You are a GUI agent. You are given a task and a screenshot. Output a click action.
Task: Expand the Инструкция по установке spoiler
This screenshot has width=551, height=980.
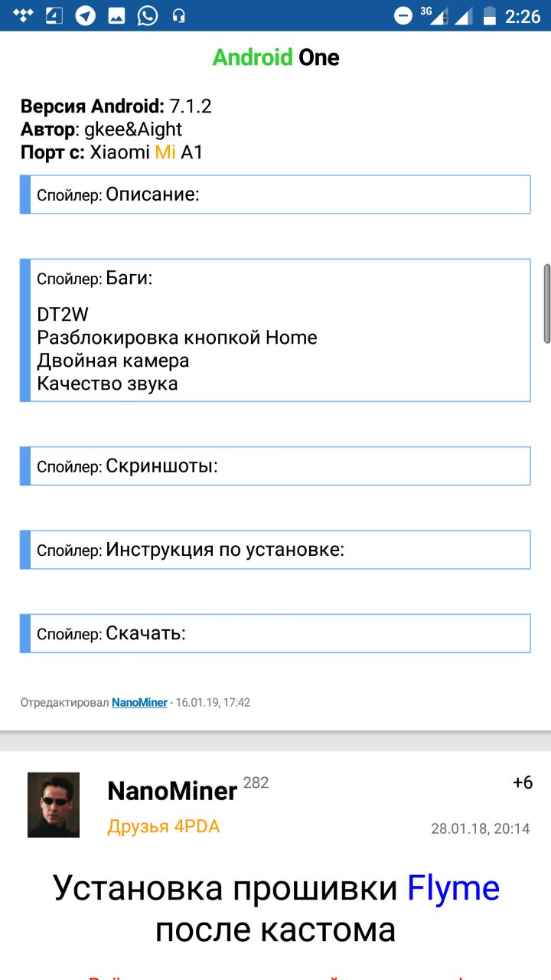(x=275, y=550)
